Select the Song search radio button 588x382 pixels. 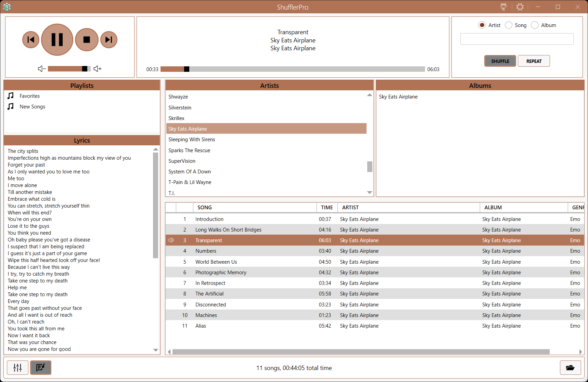[509, 25]
